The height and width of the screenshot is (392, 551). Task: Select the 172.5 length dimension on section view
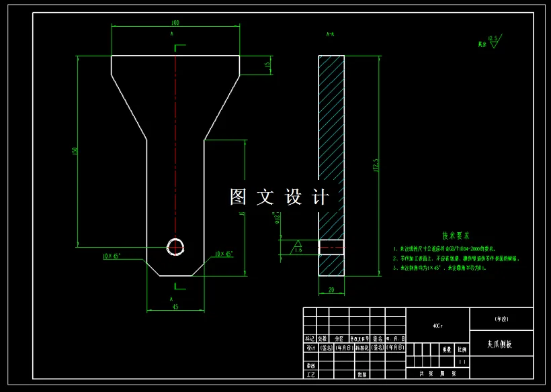377,166
